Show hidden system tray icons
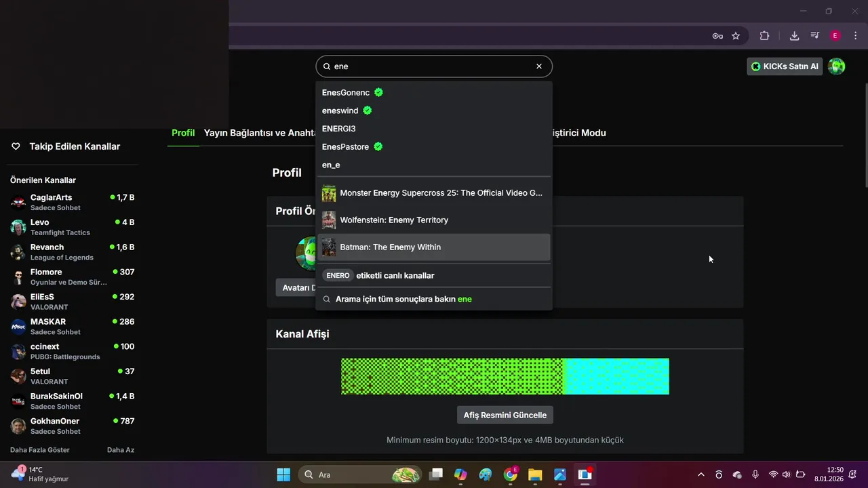The height and width of the screenshot is (488, 868). click(701, 474)
